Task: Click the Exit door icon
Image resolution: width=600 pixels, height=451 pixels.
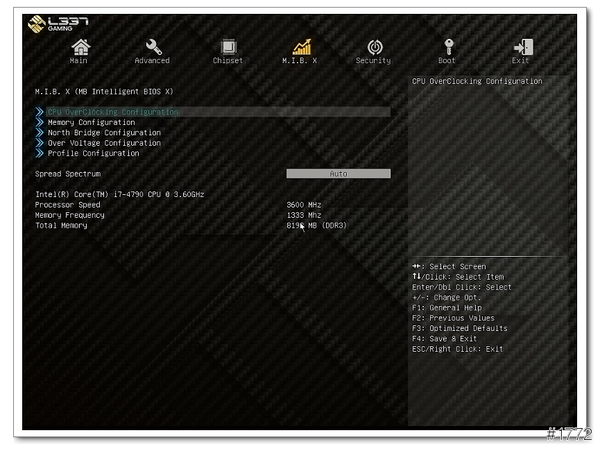Action: point(523,47)
